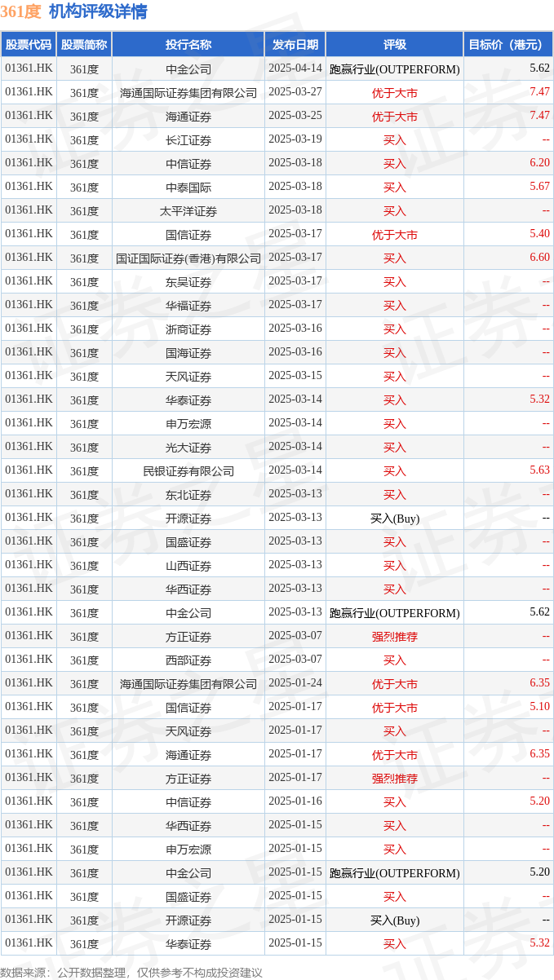The height and width of the screenshot is (980, 554).
Task: Click the 机构评级详情 title text
Action: tap(98, 11)
